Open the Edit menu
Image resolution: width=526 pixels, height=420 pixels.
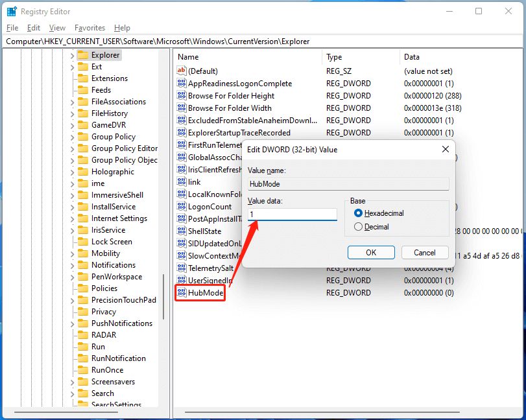[x=34, y=28]
